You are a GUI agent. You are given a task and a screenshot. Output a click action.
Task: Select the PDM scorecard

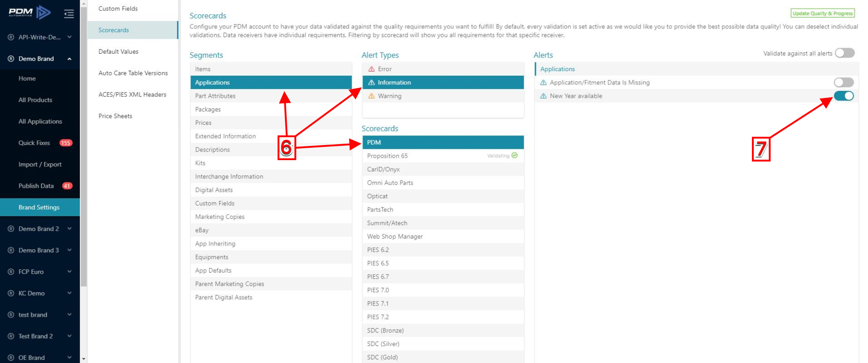pyautogui.click(x=443, y=142)
